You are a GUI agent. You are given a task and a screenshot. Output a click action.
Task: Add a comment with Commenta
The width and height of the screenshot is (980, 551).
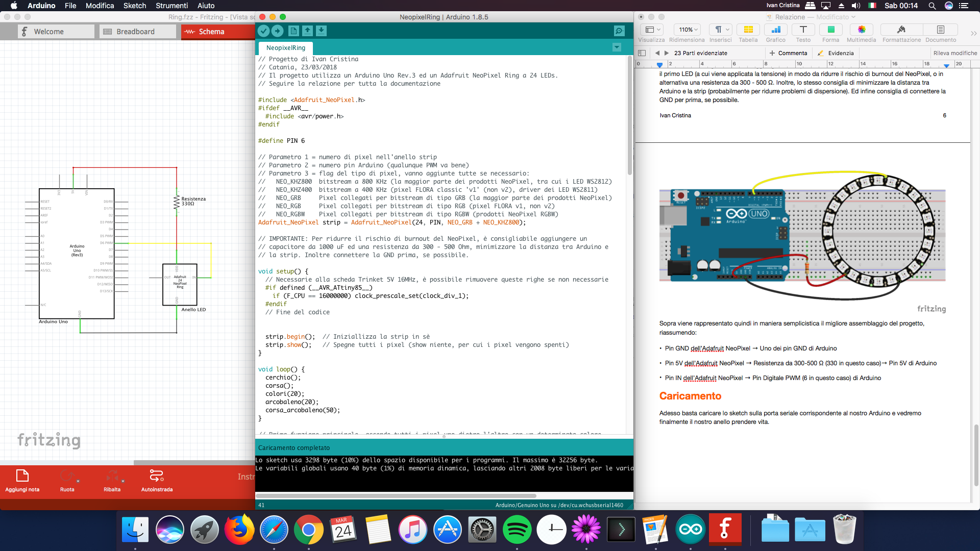coord(789,53)
